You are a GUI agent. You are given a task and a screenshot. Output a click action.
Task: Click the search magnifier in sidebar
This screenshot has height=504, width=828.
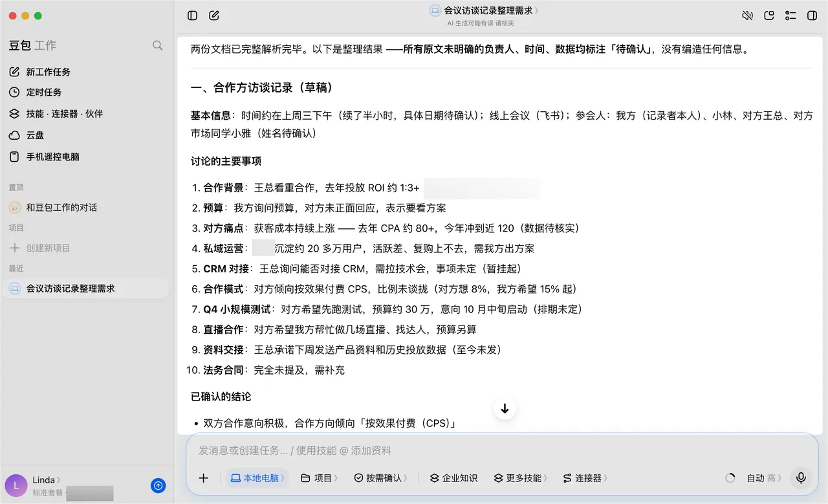click(x=157, y=45)
